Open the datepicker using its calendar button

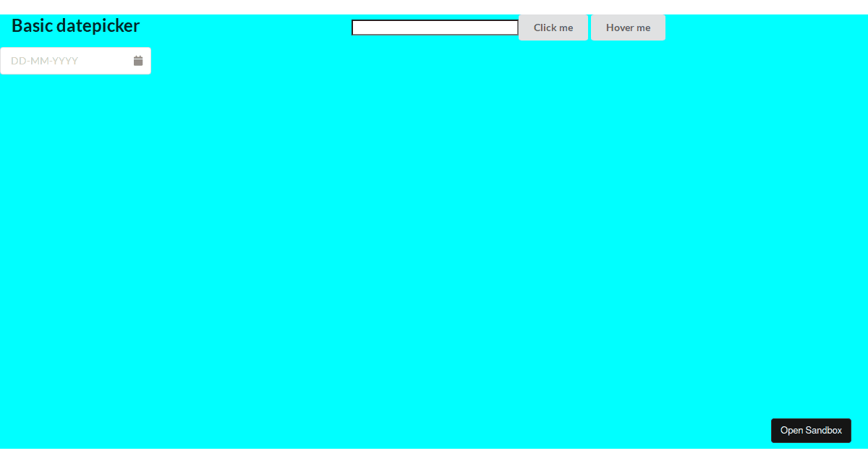pyautogui.click(x=137, y=61)
